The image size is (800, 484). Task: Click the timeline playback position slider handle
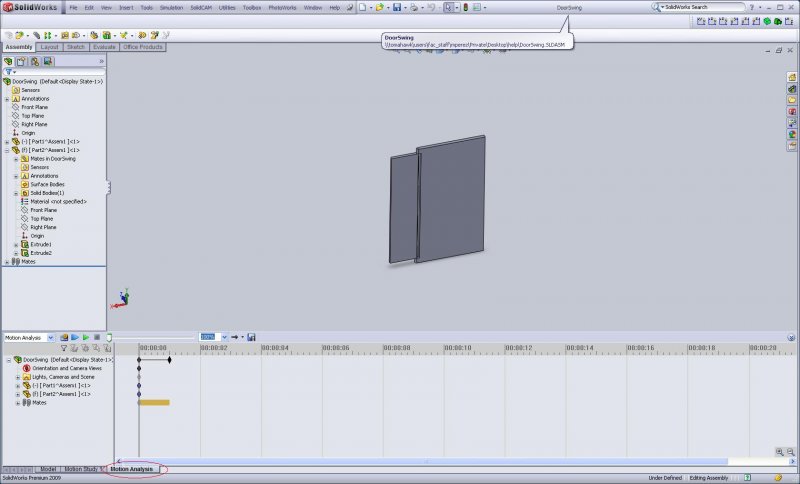[109, 338]
